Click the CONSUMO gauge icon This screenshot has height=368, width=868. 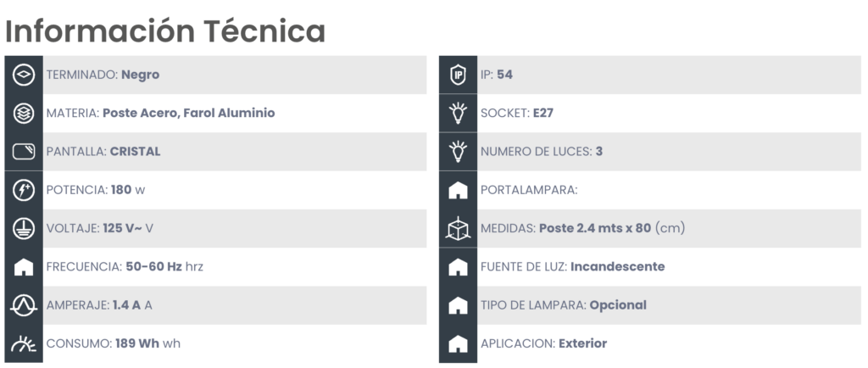click(23, 343)
